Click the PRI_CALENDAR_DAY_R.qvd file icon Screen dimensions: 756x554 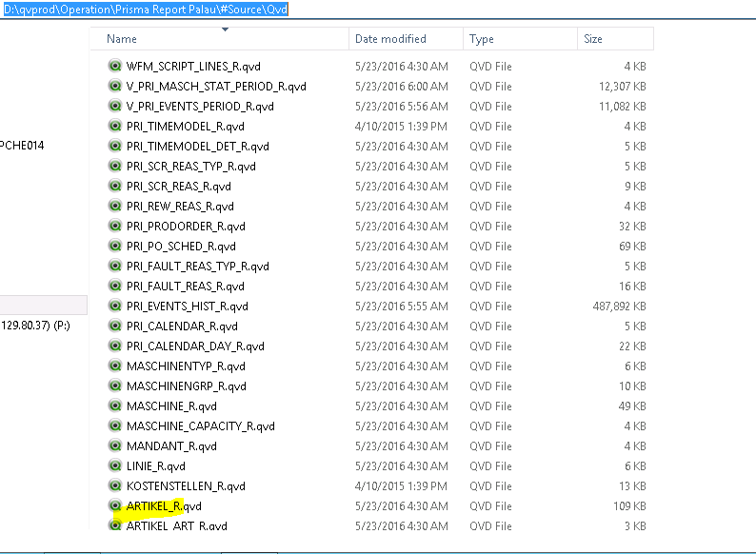(115, 346)
